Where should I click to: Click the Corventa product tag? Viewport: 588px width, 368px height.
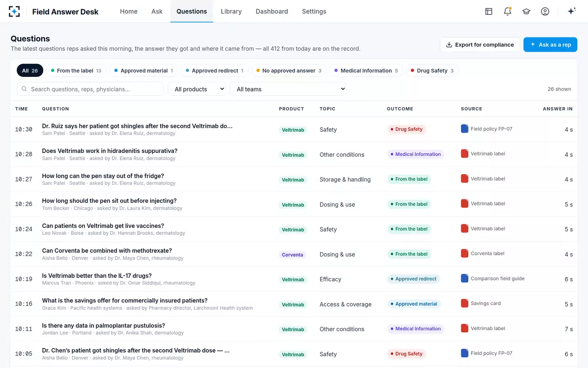tap(292, 255)
